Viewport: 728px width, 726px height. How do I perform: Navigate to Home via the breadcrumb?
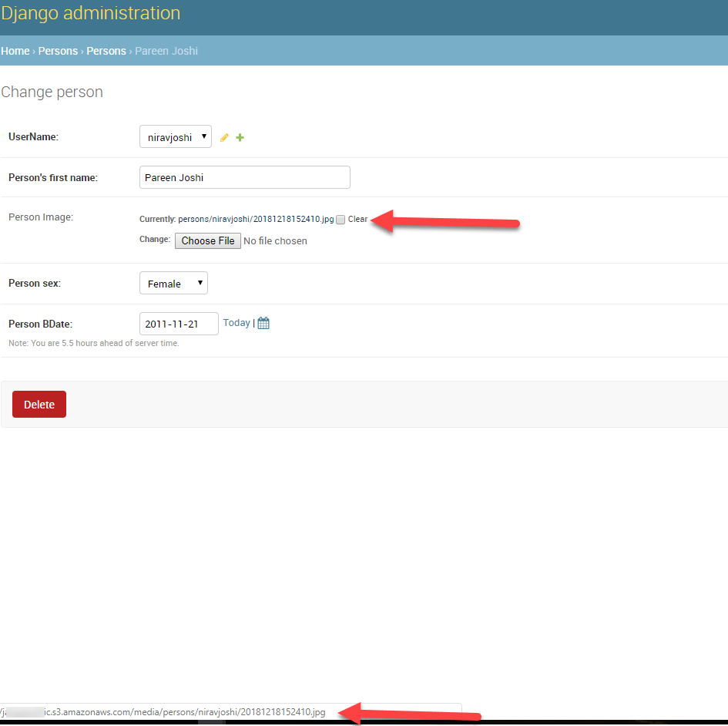[x=15, y=51]
